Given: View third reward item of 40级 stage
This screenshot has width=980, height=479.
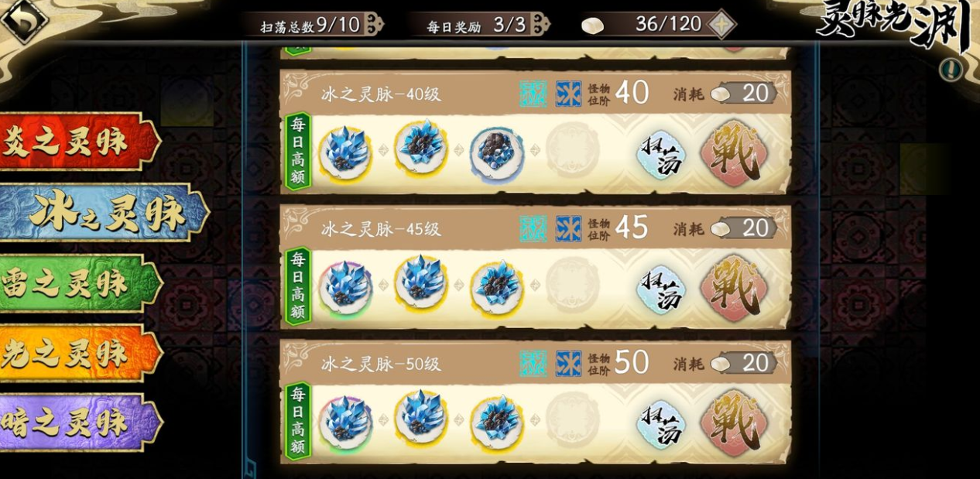Looking at the screenshot, I should pyautogui.click(x=496, y=153).
